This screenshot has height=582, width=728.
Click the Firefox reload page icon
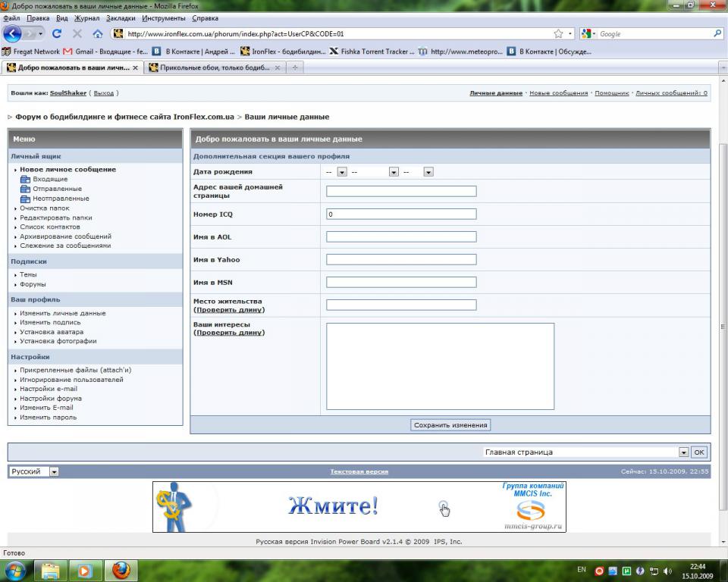pos(57,34)
